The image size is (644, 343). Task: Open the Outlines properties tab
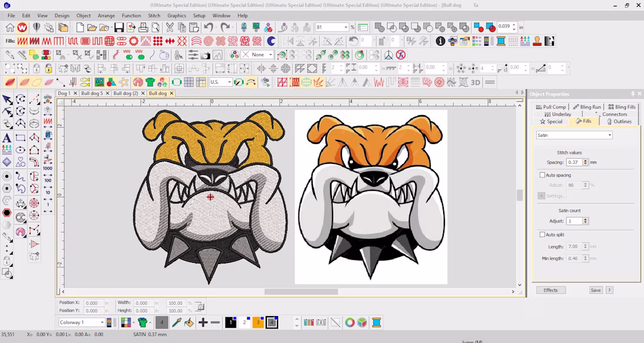point(619,122)
